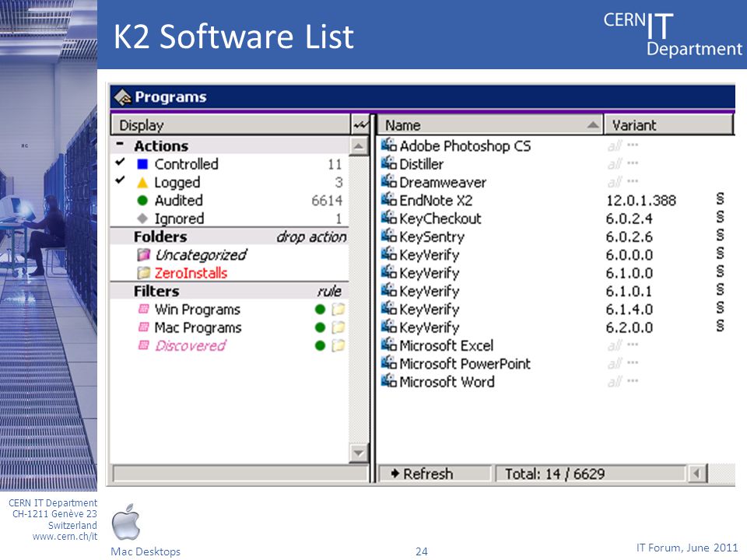
Task: Sort by the Name column header
Action: coord(491,124)
